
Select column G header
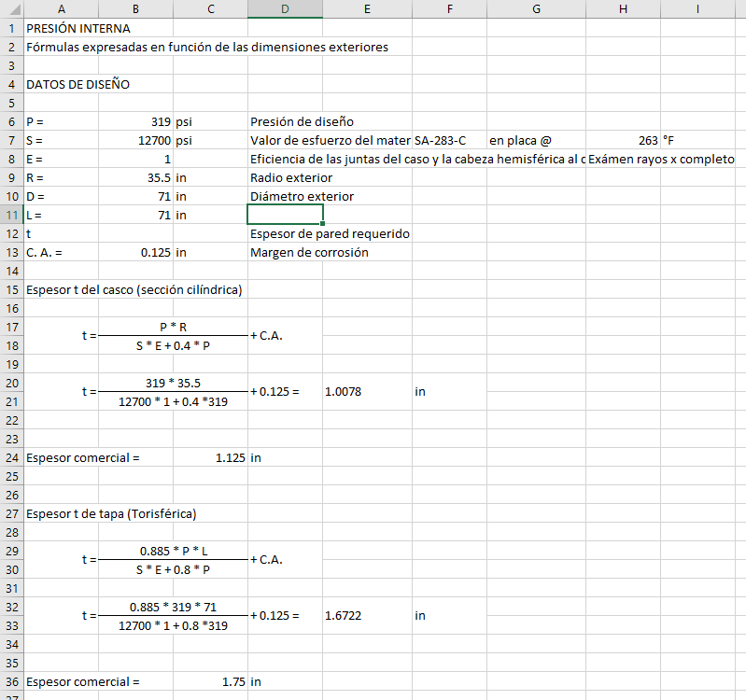click(x=536, y=9)
